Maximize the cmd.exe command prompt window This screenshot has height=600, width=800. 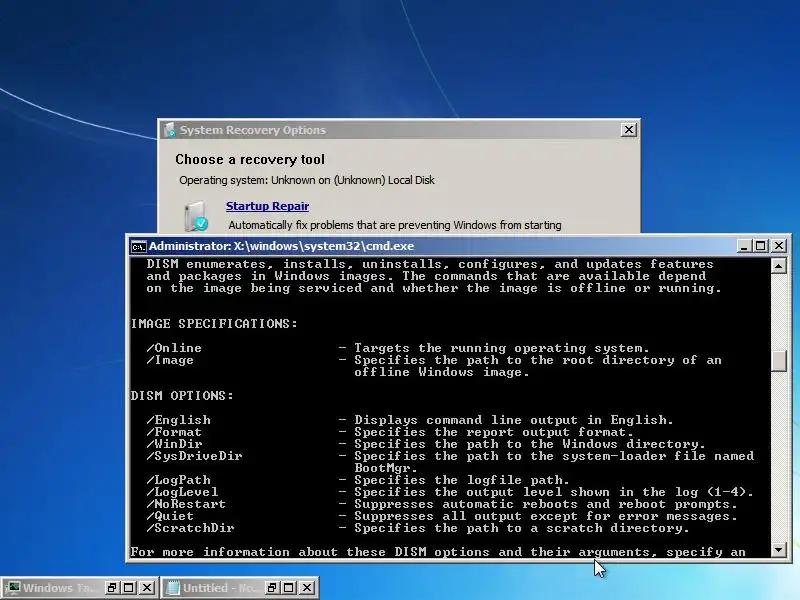pos(761,246)
